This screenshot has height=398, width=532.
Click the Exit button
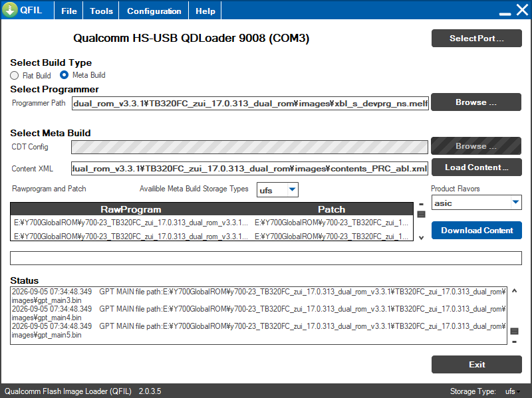(x=476, y=364)
